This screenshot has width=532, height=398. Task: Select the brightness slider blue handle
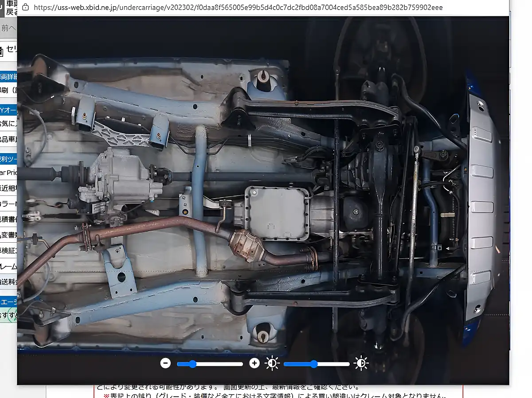pyautogui.click(x=314, y=364)
